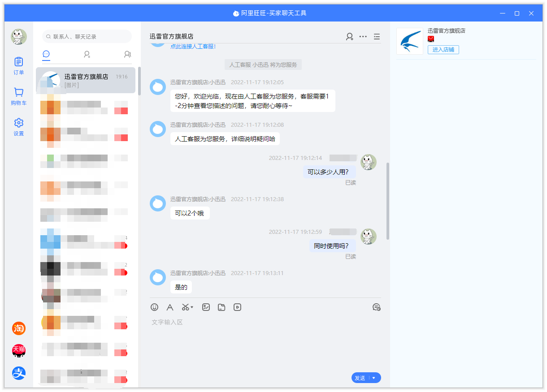Click the add contact icon in chat header
The height and width of the screenshot is (392, 547).
[350, 37]
